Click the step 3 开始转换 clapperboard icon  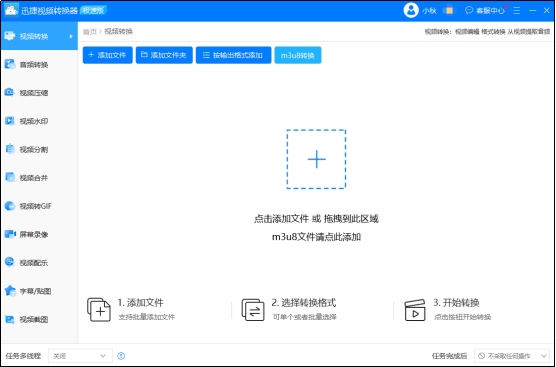click(415, 310)
